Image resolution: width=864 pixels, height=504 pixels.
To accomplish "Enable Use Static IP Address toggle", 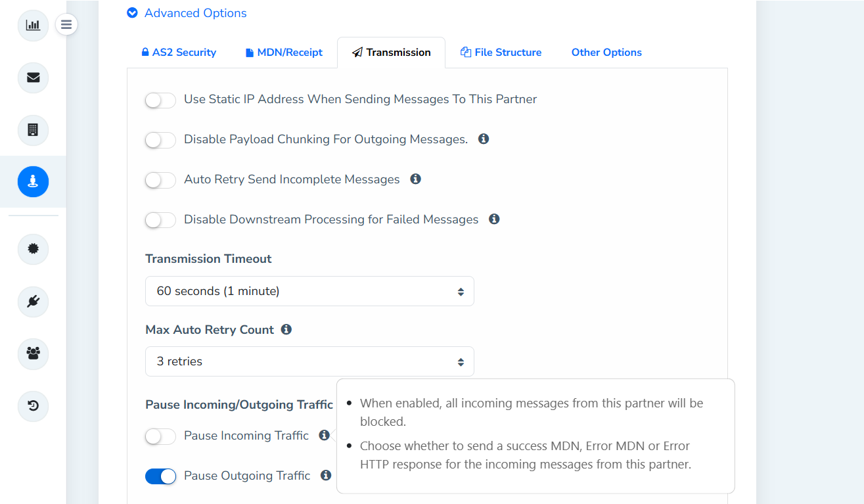I will click(160, 101).
